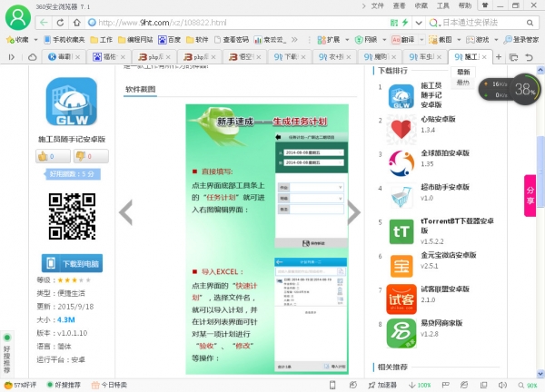
Task: Click the restore closed tab undo icon
Action: click(529, 57)
